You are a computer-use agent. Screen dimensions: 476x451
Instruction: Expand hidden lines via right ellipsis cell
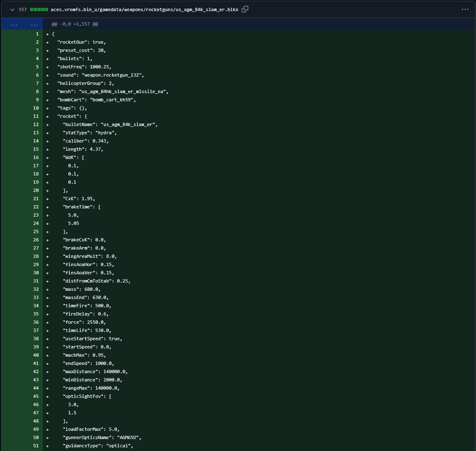(34, 24)
